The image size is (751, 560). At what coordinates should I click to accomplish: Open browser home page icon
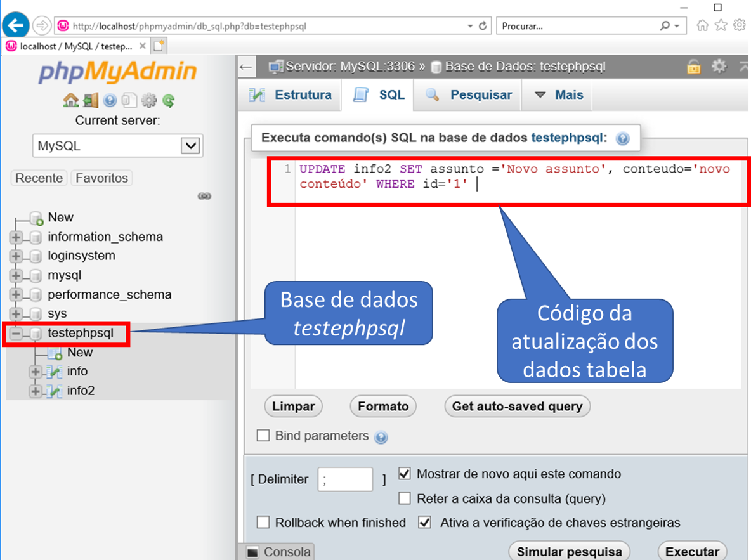click(703, 25)
